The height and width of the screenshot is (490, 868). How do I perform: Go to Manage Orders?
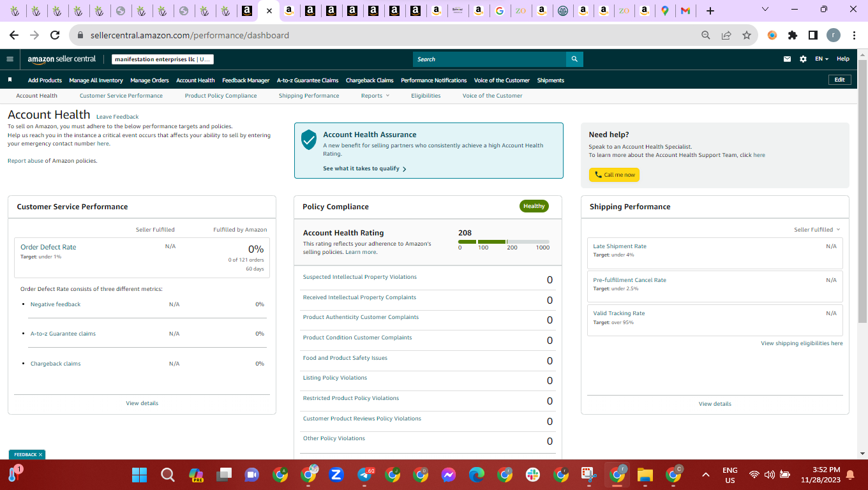pyautogui.click(x=149, y=80)
